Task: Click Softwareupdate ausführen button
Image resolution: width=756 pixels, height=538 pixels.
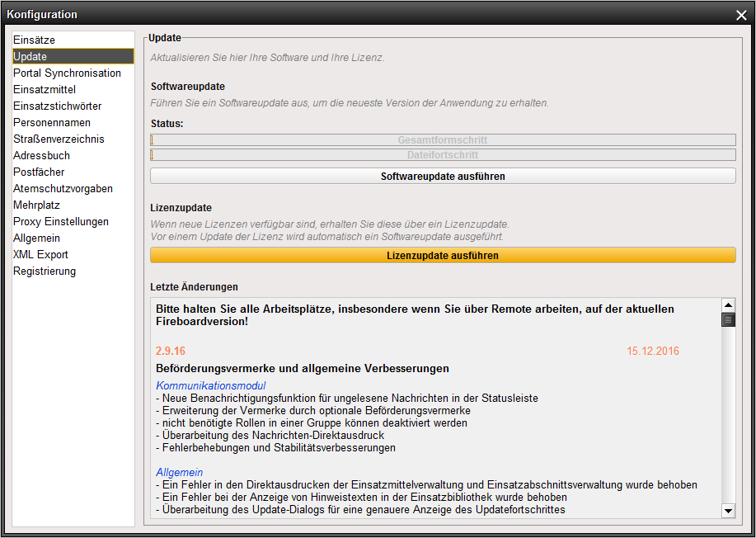Action: coord(443,177)
